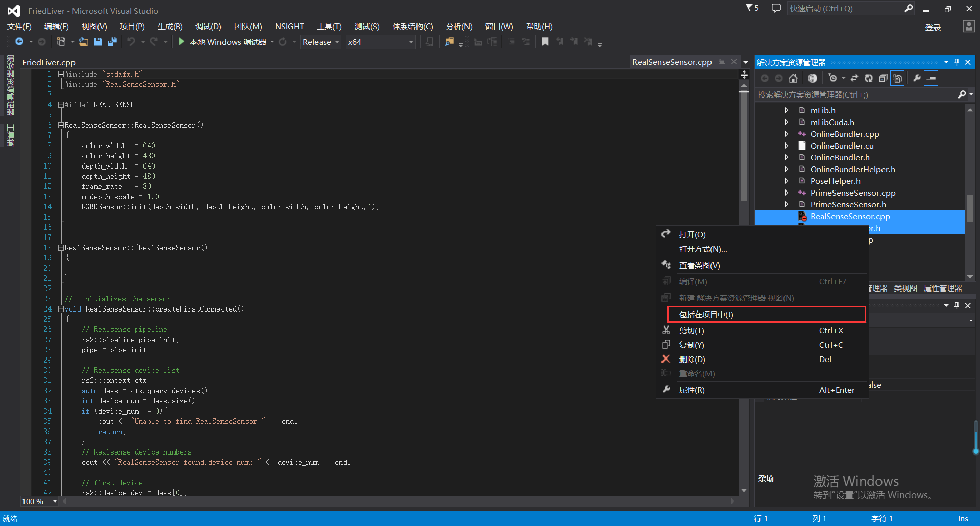Click the Redo arrow icon
The image size is (980, 526).
154,42
